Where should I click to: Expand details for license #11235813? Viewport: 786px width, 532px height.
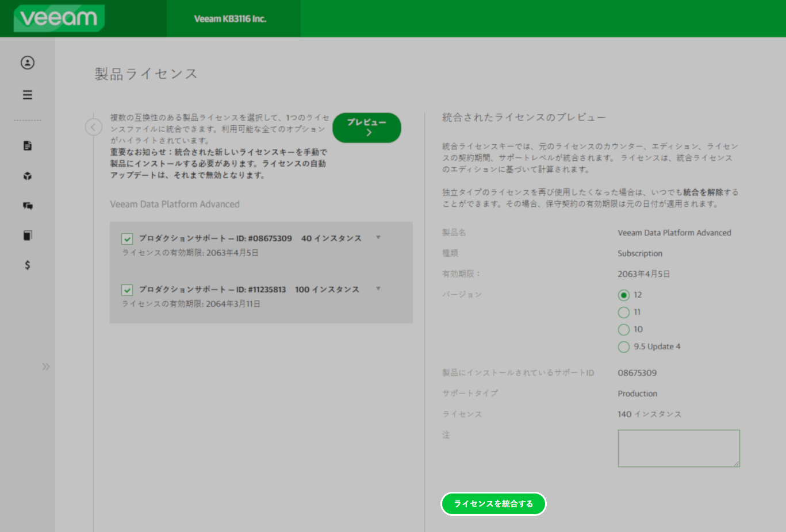(x=378, y=288)
